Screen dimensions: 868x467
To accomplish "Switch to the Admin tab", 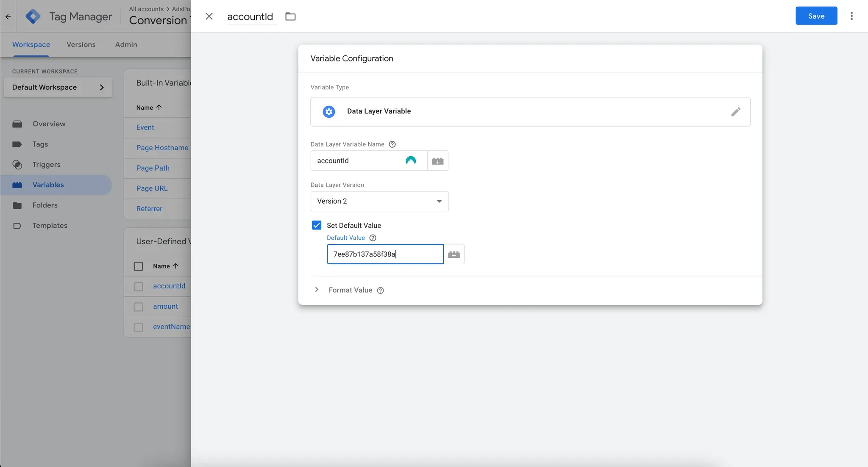I will pos(126,44).
